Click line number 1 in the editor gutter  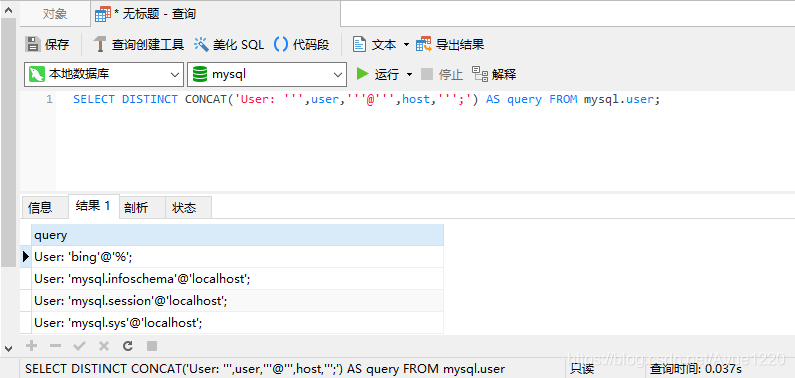(49, 99)
